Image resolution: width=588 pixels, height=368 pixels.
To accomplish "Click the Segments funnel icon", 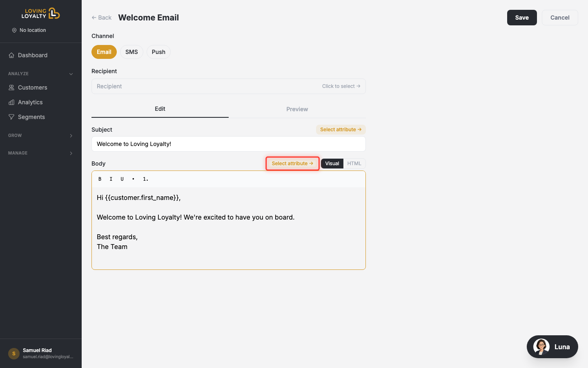I will [11, 117].
